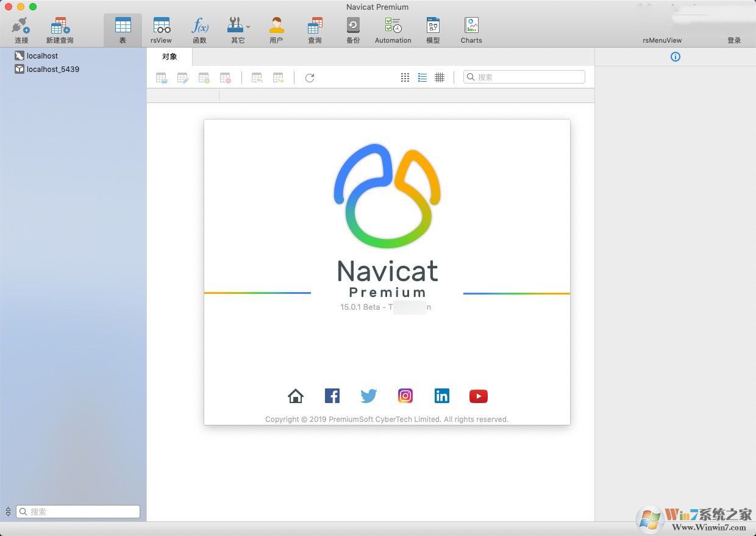
Task: Open the 模型 (Model) designer icon
Action: [433, 27]
